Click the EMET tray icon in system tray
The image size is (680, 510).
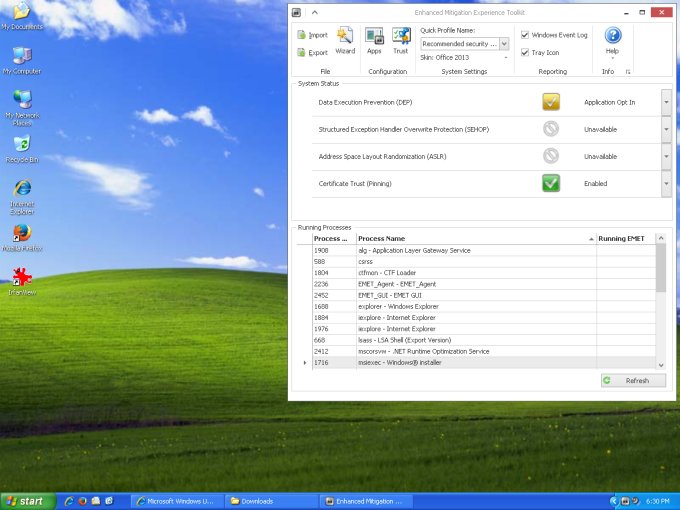[626, 501]
